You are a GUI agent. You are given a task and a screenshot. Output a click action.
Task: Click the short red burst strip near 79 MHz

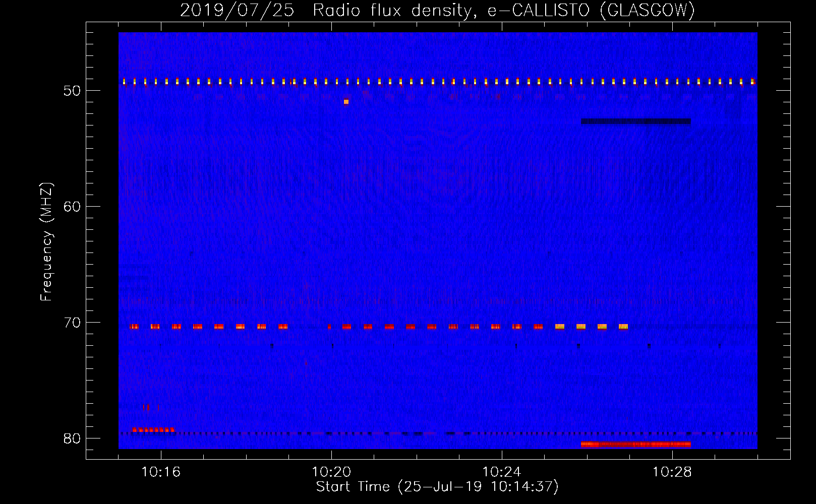click(x=153, y=430)
